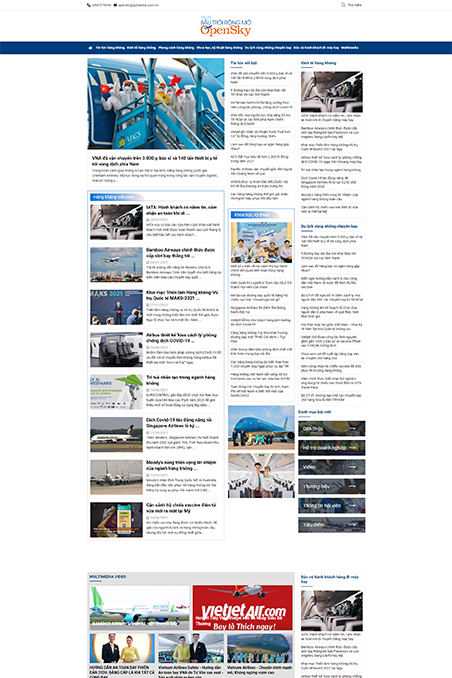The width and height of the screenshot is (452, 678).
Task: Click the OpenSky logo
Action: (x=226, y=26)
